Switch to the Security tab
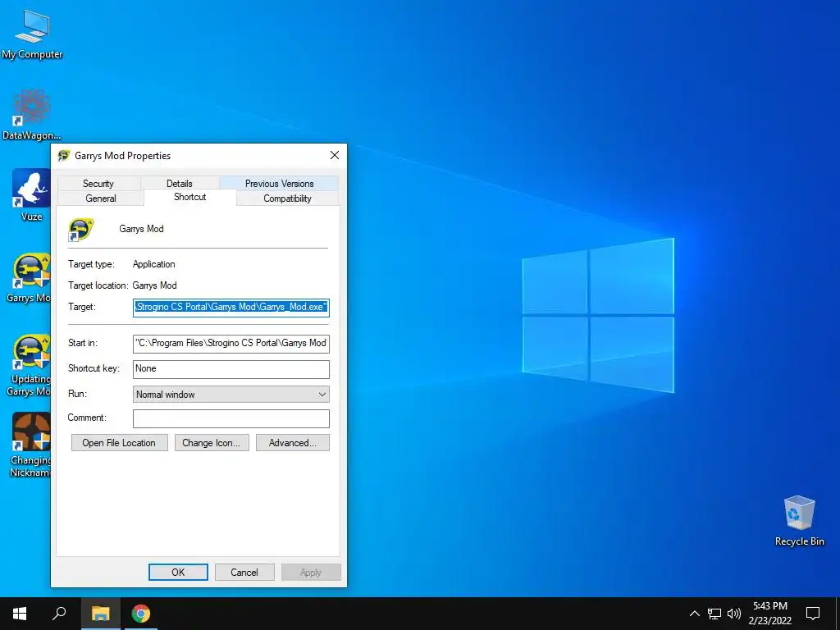840x630 pixels. (98, 183)
